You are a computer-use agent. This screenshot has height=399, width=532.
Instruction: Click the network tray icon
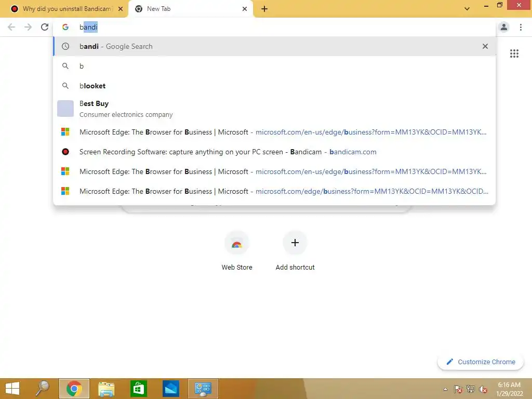[x=471, y=389]
